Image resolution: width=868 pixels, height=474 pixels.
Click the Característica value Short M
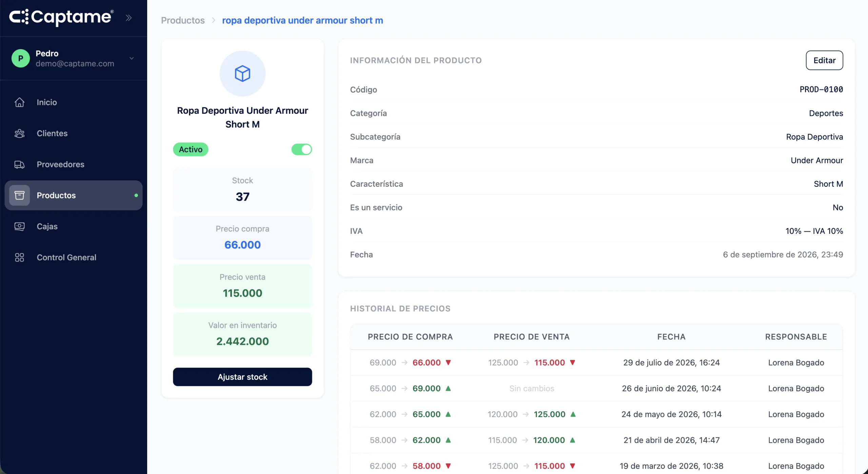click(828, 184)
